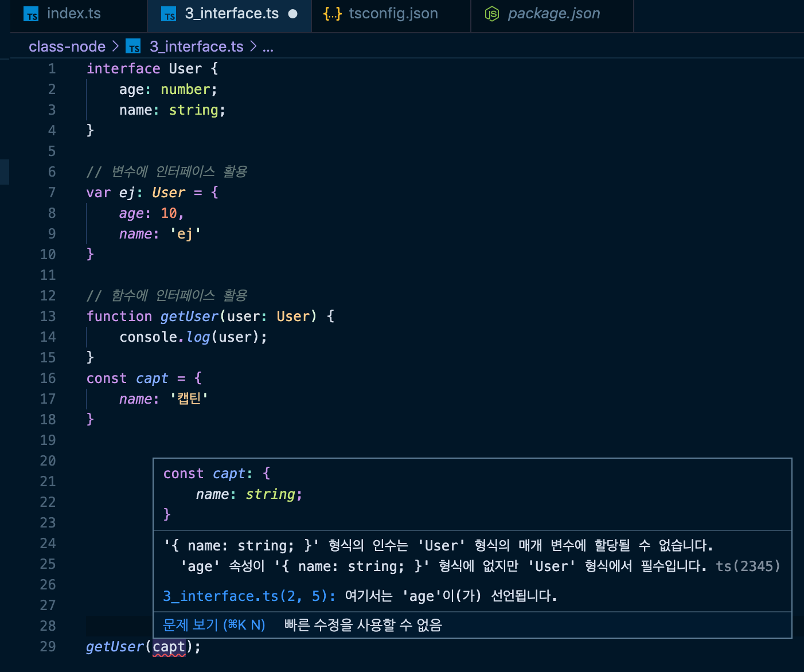
Task: Click the breadcrumb ellipsis symbol item
Action: coord(268,47)
